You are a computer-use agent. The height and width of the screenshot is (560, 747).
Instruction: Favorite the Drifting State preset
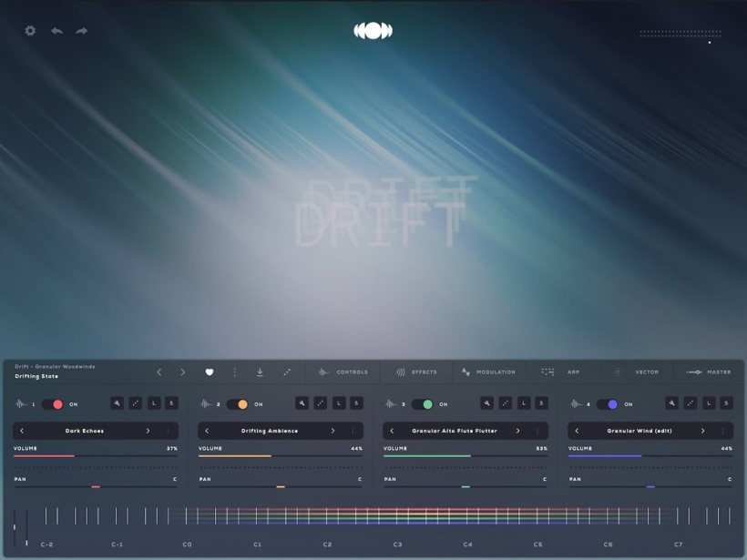click(x=210, y=372)
